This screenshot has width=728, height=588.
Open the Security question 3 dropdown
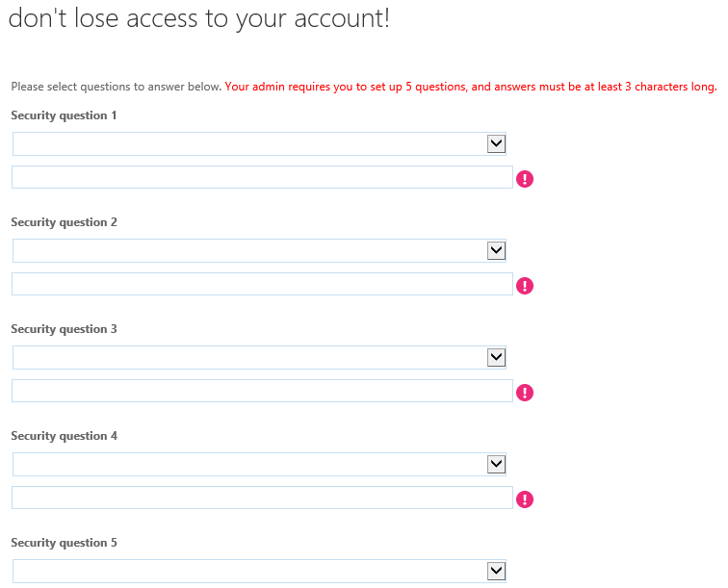point(259,357)
